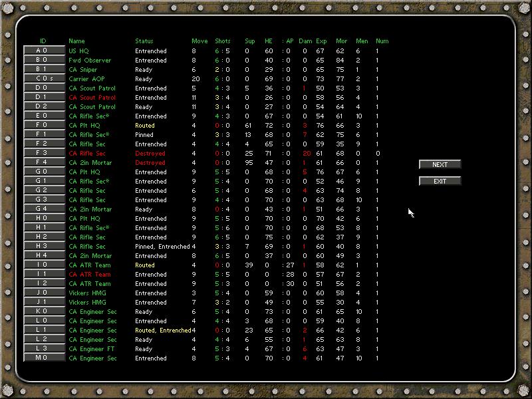Select unit ID button G 4
Viewport: 532px width, 399px height.
tap(44, 209)
